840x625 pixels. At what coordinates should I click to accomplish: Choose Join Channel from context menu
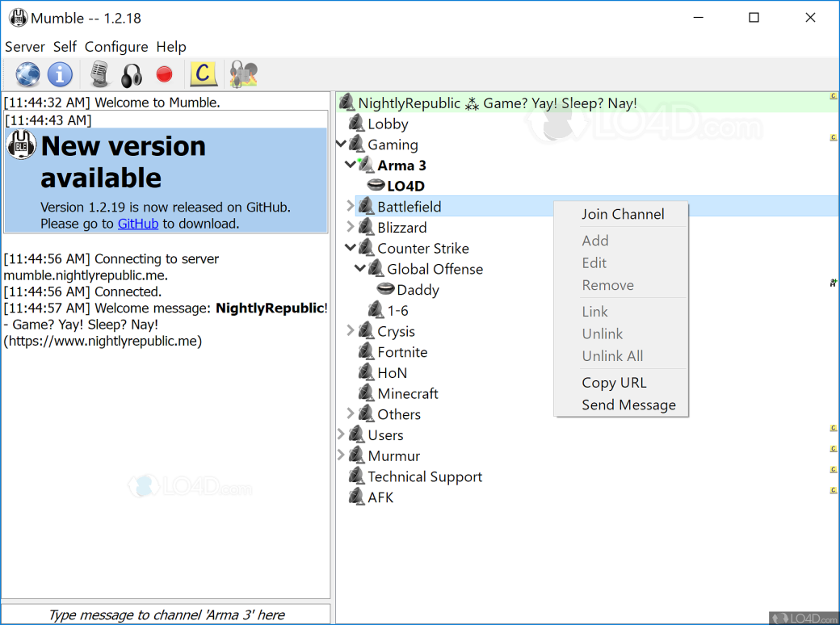point(623,214)
